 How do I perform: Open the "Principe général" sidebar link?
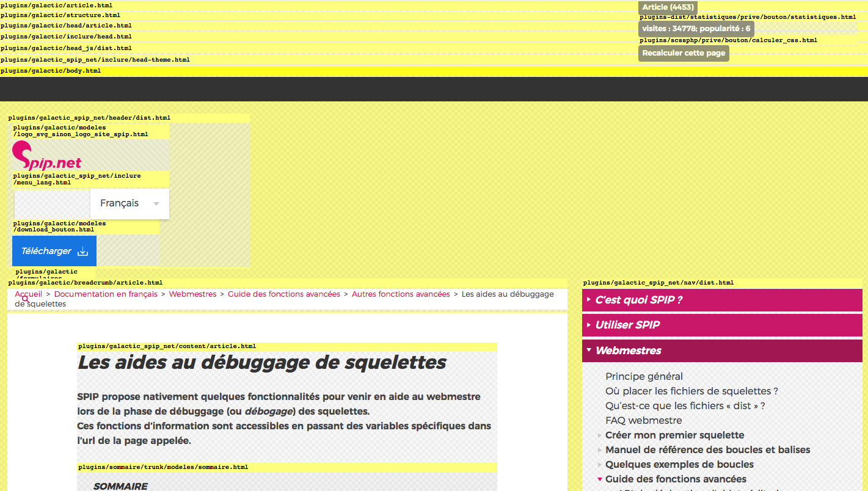(644, 376)
